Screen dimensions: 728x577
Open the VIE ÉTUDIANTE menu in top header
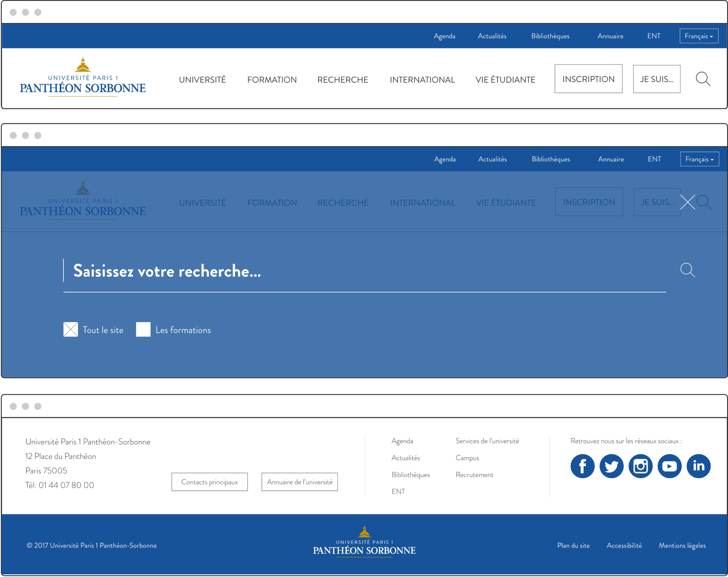click(x=505, y=80)
